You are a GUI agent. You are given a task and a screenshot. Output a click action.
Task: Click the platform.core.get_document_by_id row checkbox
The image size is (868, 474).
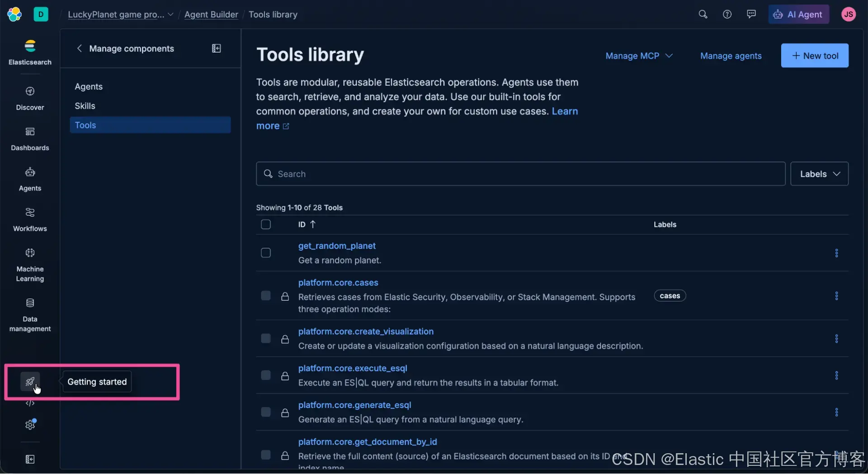tap(266, 455)
